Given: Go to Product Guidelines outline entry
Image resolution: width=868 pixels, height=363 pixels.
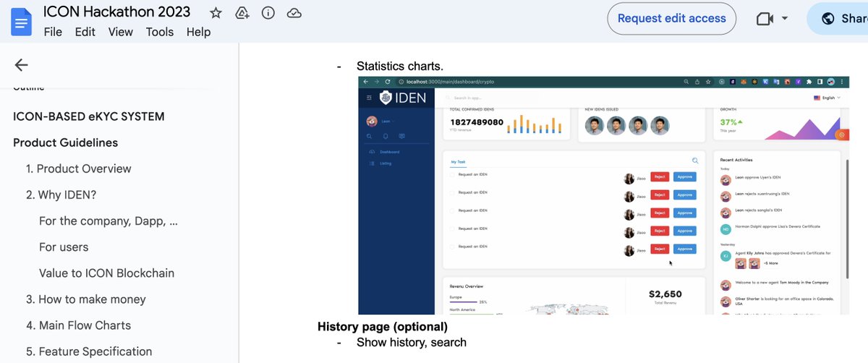Looking at the screenshot, I should pos(66,142).
